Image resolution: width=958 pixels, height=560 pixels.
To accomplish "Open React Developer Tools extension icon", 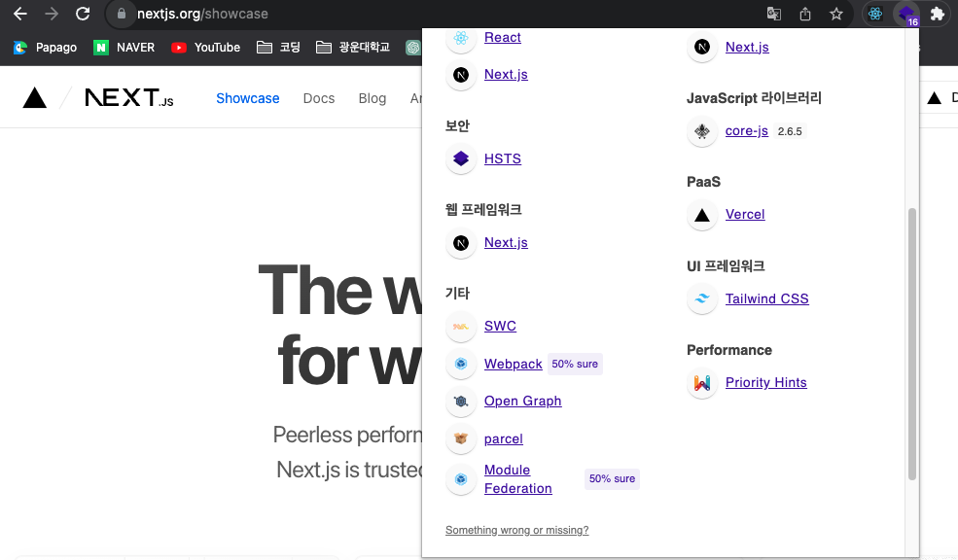I will pos(875,14).
